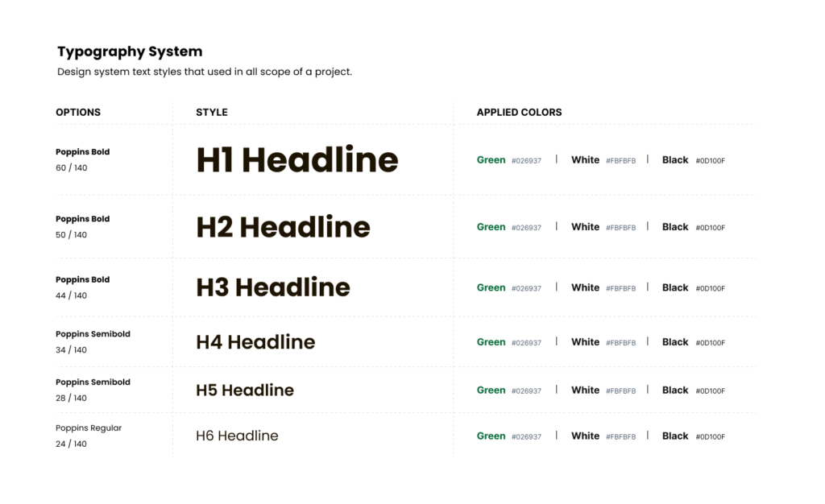Image resolution: width=825 pixels, height=504 pixels.
Task: Select the '24 / 140' size text
Action: point(72,444)
